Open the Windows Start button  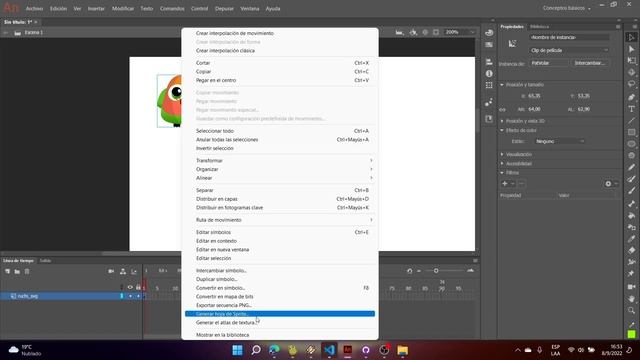click(237, 350)
